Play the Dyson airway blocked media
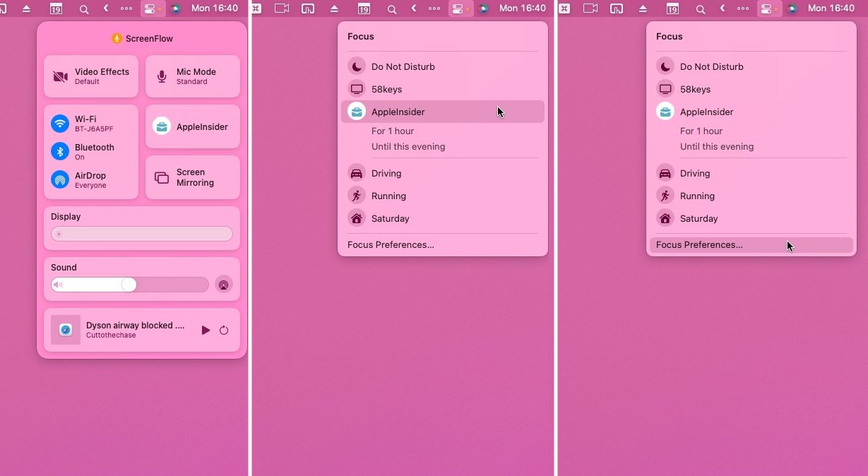 tap(206, 330)
